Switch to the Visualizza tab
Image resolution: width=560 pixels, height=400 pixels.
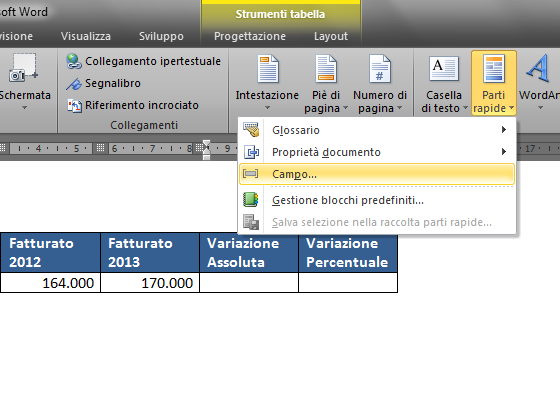tap(86, 36)
